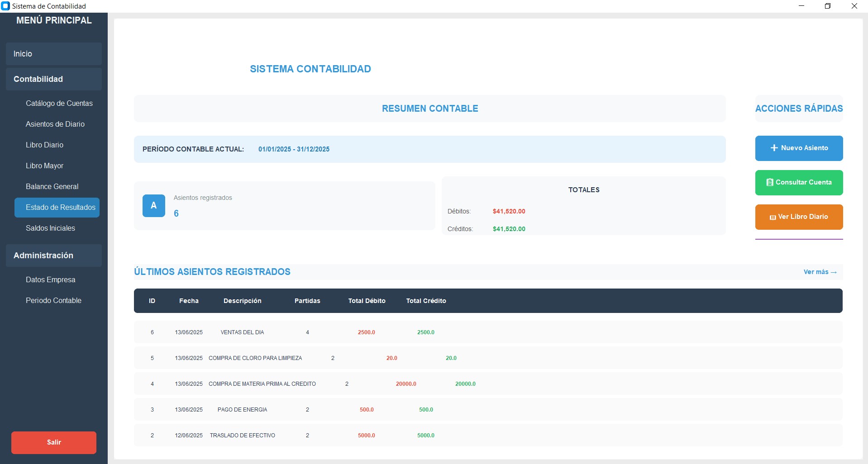
Task: Expand the Administración section header
Action: [x=43, y=255]
